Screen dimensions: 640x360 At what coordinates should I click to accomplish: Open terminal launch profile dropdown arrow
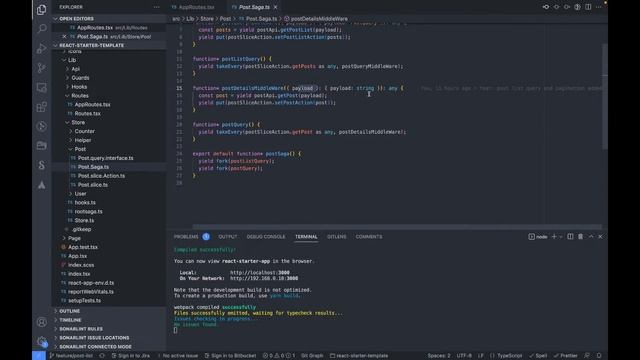pyautogui.click(x=561, y=237)
